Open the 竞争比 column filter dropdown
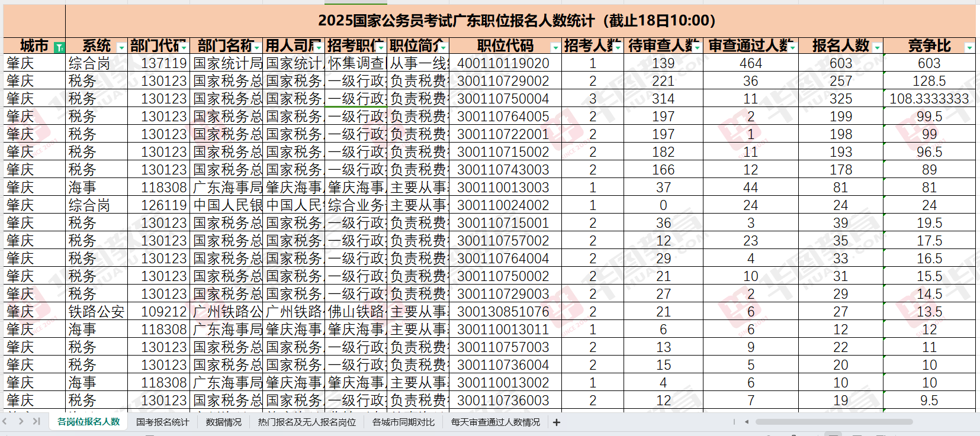 point(969,47)
